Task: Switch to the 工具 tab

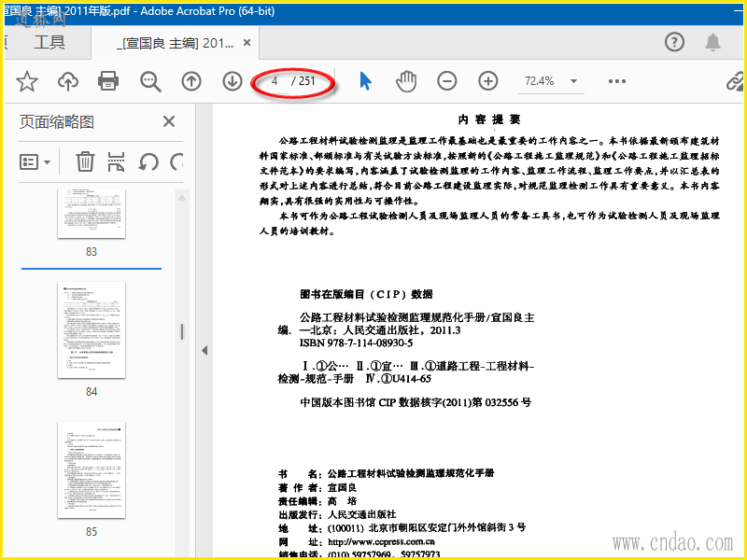Action: click(x=49, y=42)
